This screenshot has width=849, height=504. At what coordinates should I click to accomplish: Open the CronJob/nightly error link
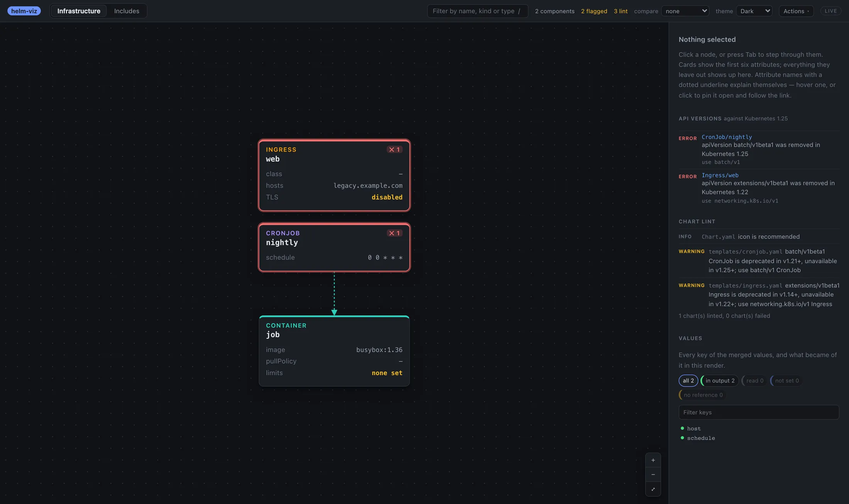[x=727, y=137]
